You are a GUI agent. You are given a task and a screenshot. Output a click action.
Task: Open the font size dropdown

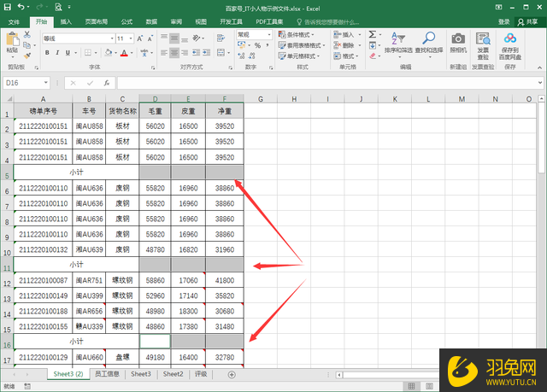(131, 38)
